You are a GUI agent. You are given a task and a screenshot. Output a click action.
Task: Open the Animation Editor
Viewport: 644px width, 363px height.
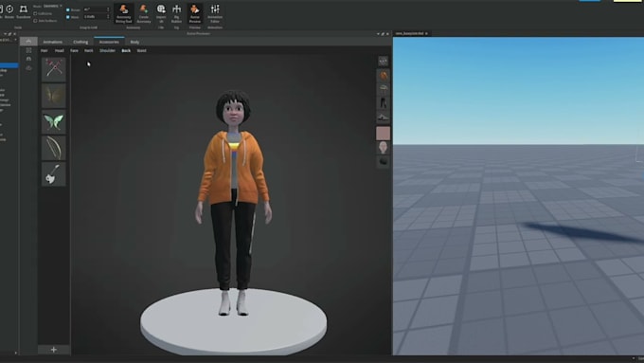[215, 13]
